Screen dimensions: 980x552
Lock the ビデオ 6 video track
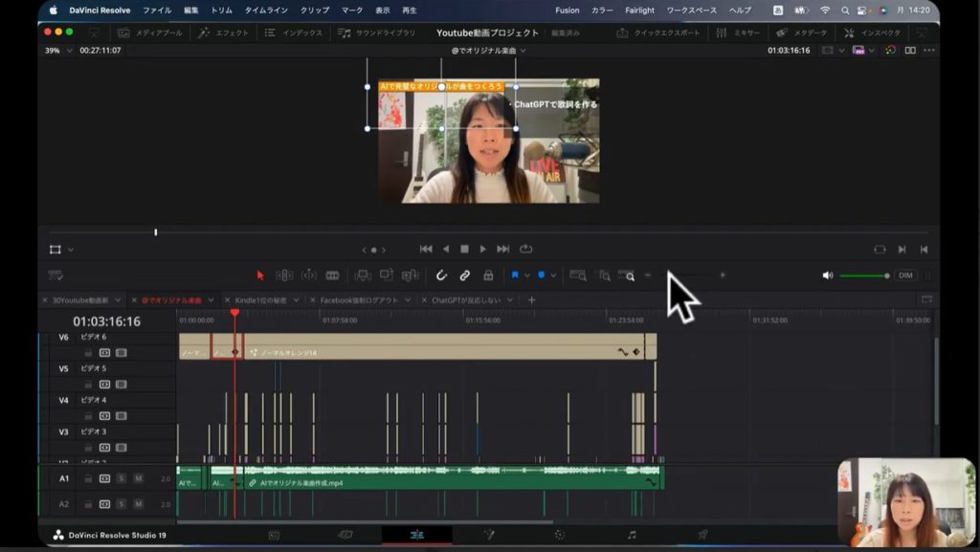[88, 353]
